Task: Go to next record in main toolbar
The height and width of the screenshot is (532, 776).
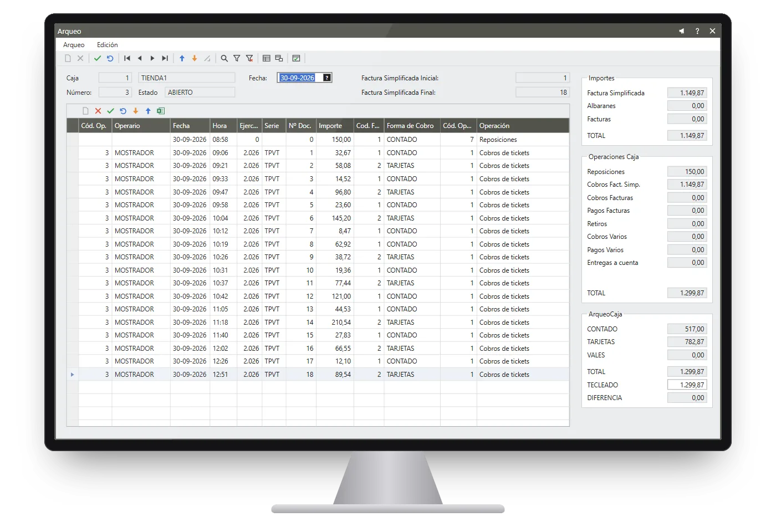Action: coord(152,58)
